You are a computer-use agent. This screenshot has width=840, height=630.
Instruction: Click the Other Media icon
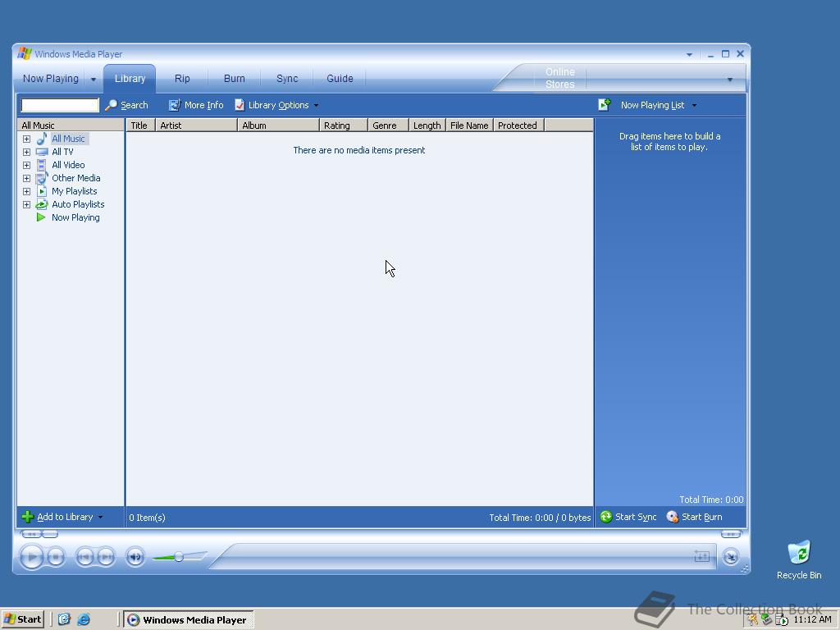coord(42,178)
